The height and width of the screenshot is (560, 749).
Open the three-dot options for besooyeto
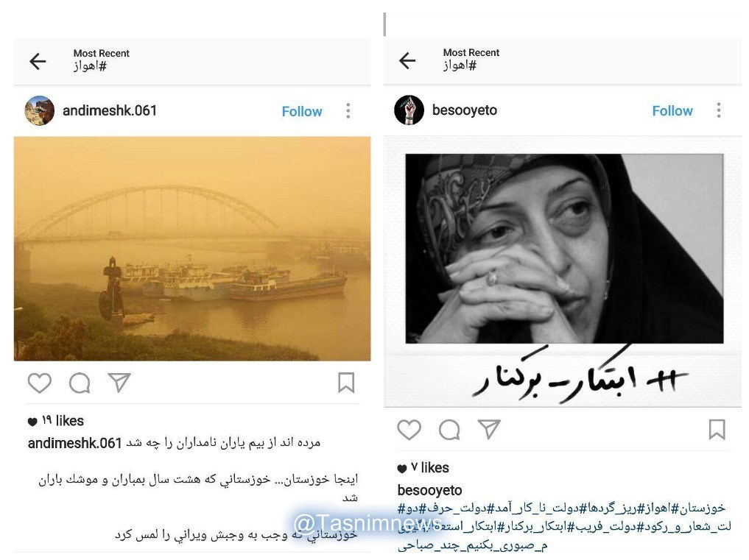pyautogui.click(x=718, y=110)
